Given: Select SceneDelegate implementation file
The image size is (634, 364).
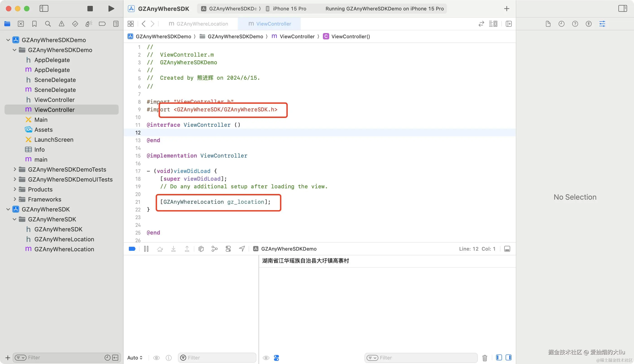Looking at the screenshot, I should pyautogui.click(x=62, y=90).
